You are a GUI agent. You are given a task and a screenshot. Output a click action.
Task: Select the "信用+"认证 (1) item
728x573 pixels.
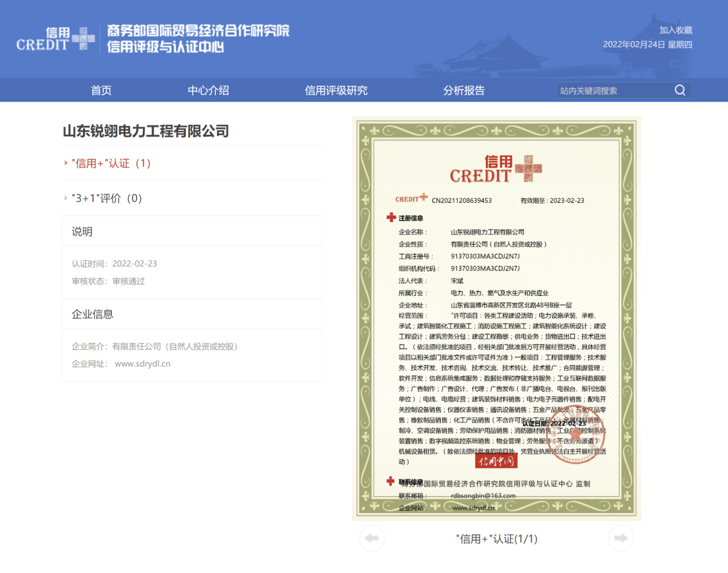pos(111,163)
